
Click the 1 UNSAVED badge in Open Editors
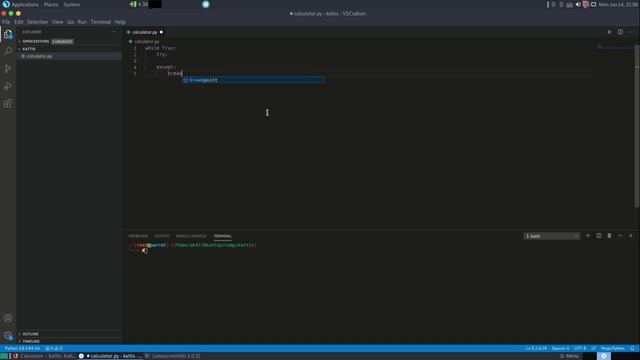pyautogui.click(x=62, y=42)
